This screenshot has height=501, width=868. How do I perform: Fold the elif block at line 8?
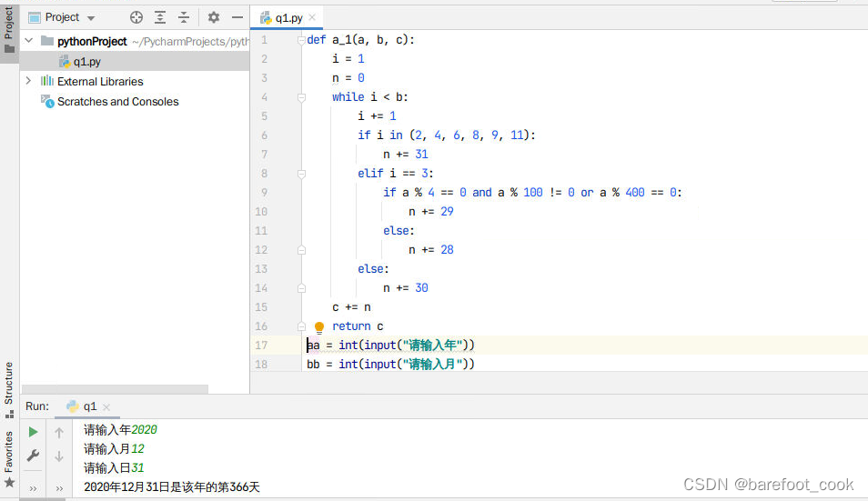tap(301, 174)
